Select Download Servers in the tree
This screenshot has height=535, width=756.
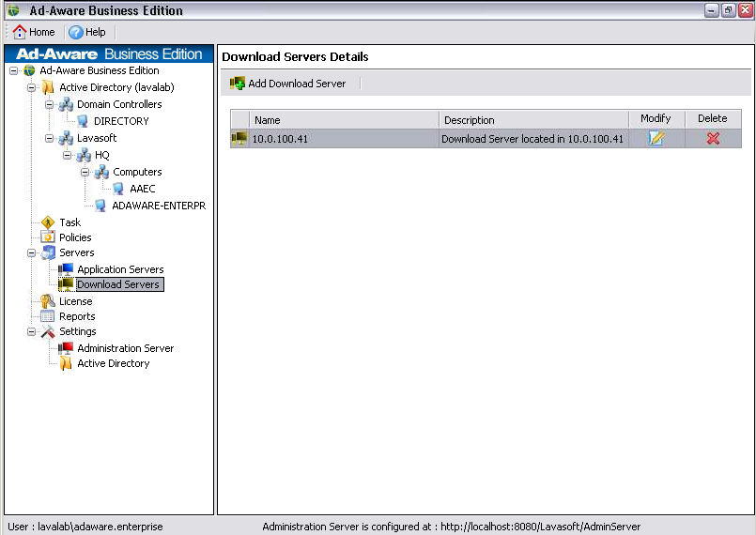point(118,284)
